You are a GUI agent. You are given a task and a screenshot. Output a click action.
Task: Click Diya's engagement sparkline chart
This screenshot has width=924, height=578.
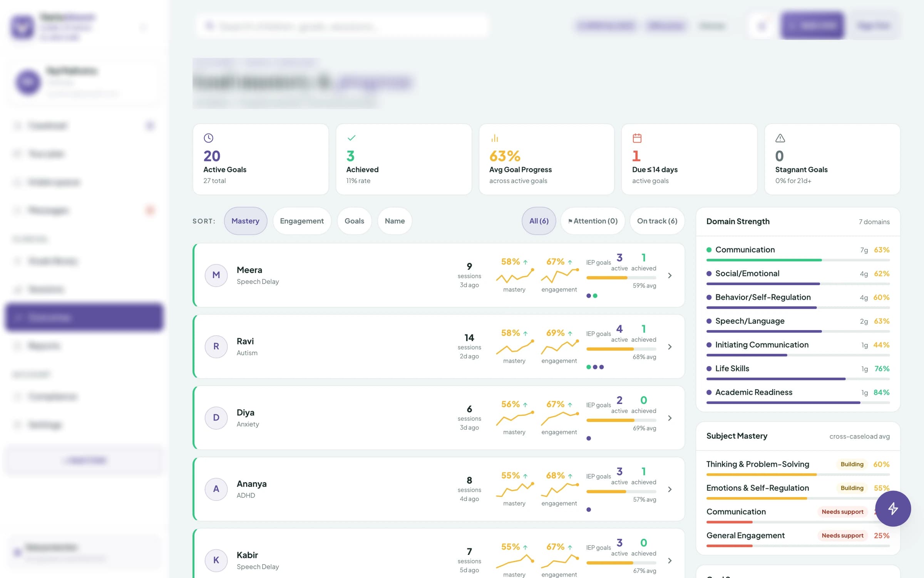560,418
